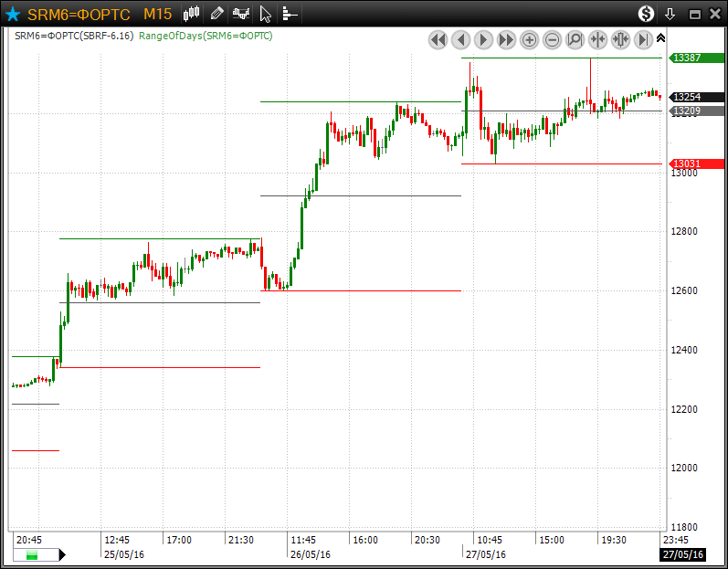Click the dollar sign trading icon

(x=646, y=14)
